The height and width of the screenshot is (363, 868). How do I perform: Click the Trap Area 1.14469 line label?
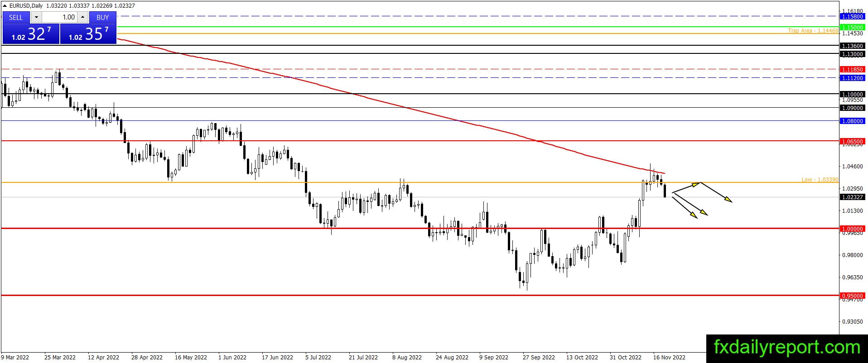[x=813, y=30]
